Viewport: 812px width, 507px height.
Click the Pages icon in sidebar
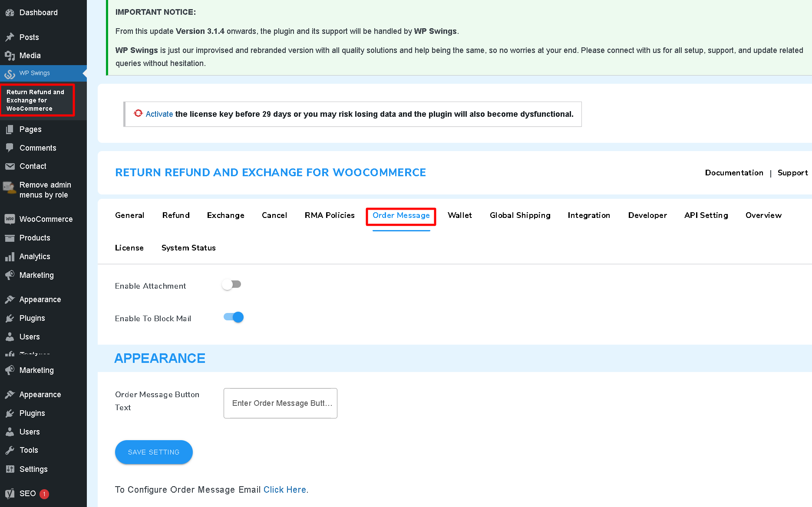point(10,129)
